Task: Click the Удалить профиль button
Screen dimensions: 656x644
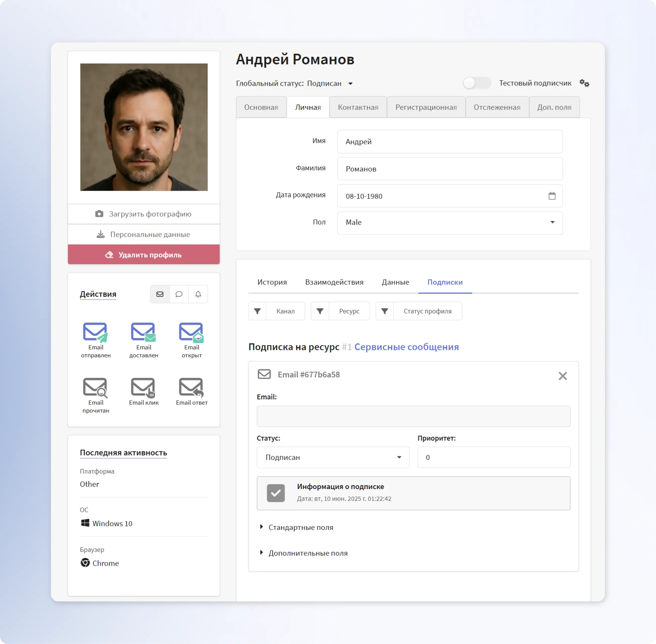Action: (x=144, y=255)
